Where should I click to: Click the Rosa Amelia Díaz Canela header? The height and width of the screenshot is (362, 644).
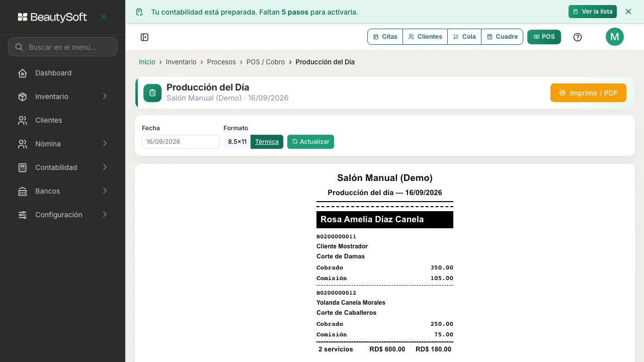click(385, 220)
